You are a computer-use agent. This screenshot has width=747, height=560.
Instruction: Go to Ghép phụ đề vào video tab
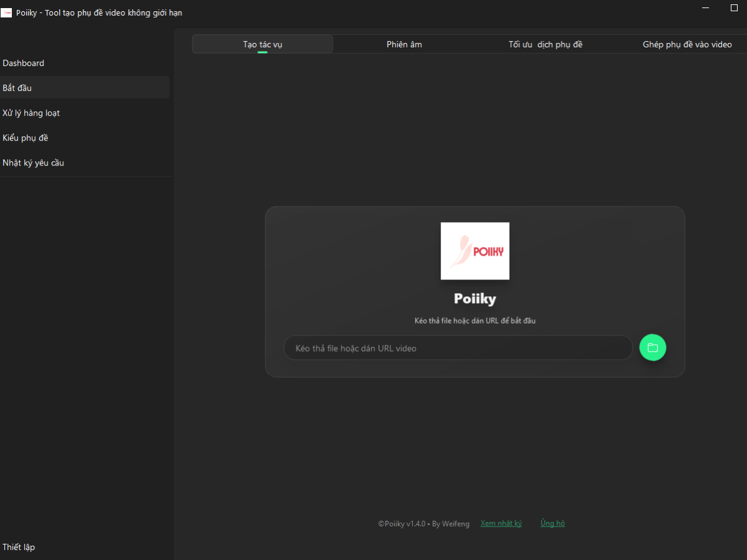pos(687,44)
